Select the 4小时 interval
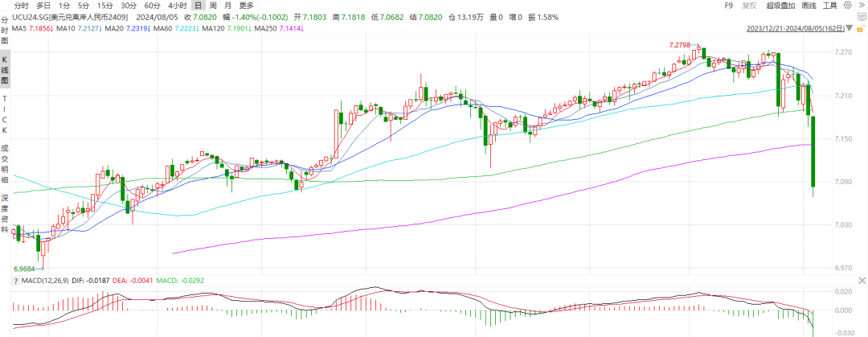The image size is (868, 337). click(178, 6)
